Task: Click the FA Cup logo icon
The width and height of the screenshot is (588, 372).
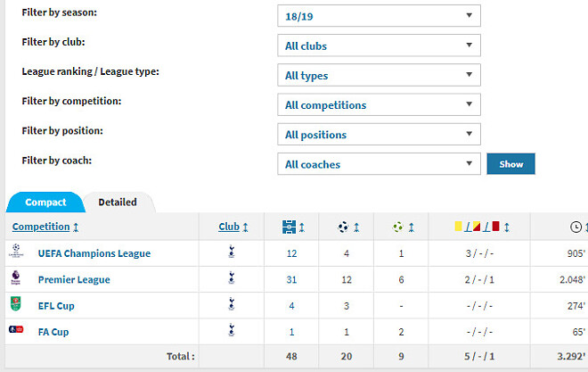Action: [16, 331]
